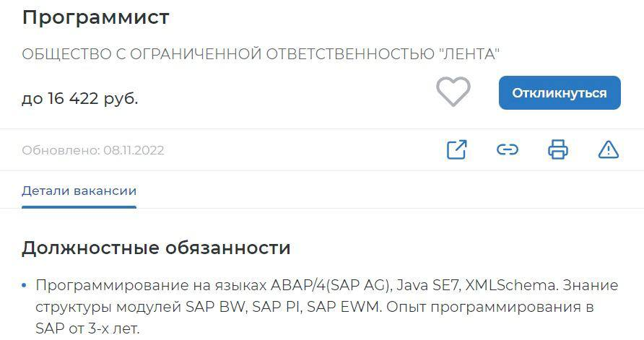Report vacancy via warning triangle icon
The image size is (644, 340).
tap(609, 149)
